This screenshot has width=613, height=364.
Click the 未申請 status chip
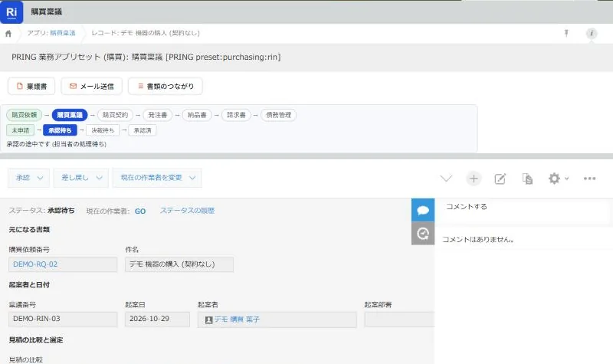21,130
